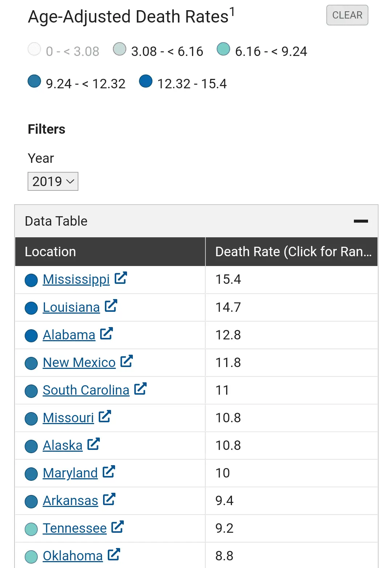The image size is (392, 568).
Task: Collapse the Data Table section
Action: point(361,221)
